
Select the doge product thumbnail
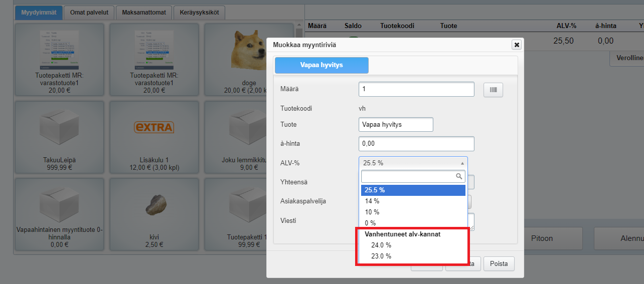click(x=249, y=50)
